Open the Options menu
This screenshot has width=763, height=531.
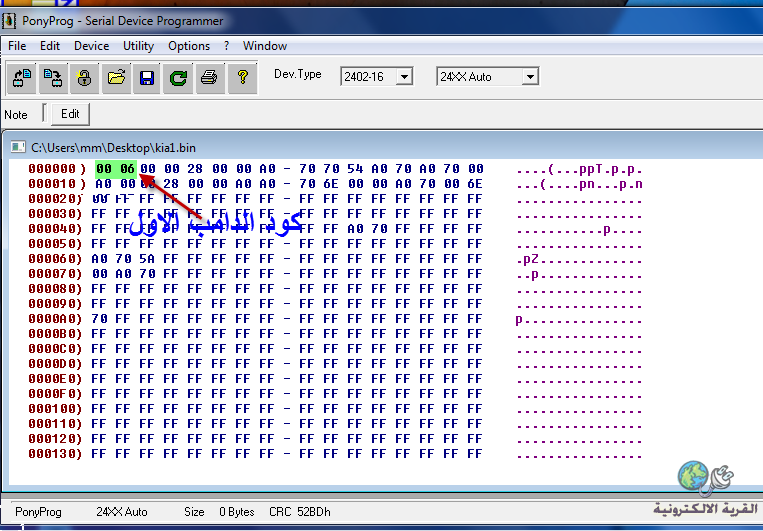[x=189, y=46]
